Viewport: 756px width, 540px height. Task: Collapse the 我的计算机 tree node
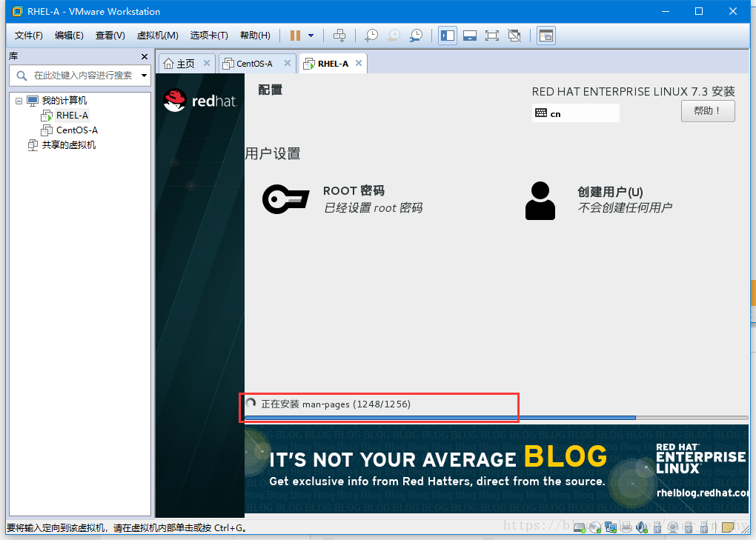tap(19, 101)
